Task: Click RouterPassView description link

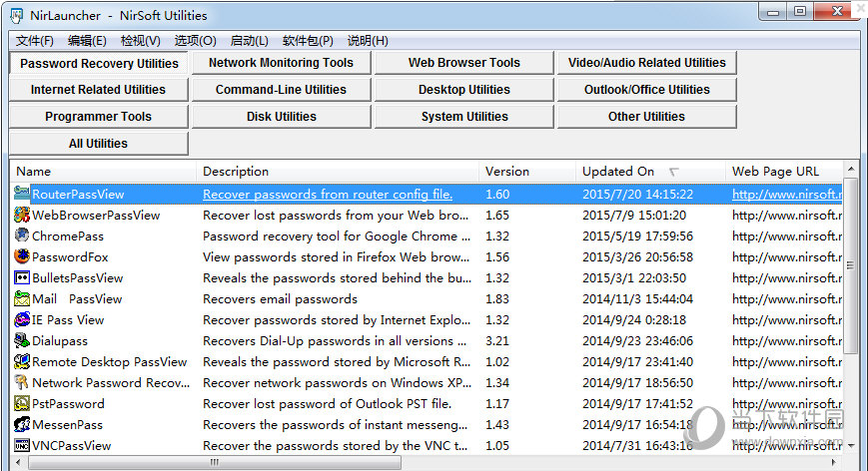Action: [x=328, y=194]
